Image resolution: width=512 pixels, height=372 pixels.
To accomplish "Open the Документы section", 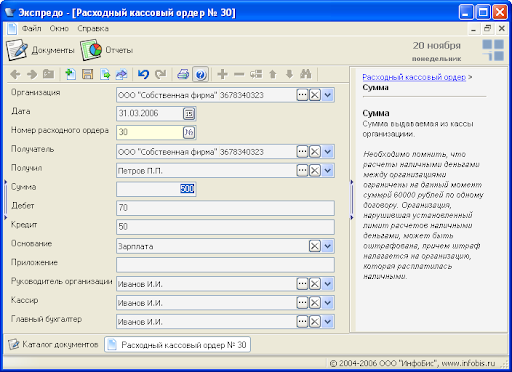I will point(40,50).
